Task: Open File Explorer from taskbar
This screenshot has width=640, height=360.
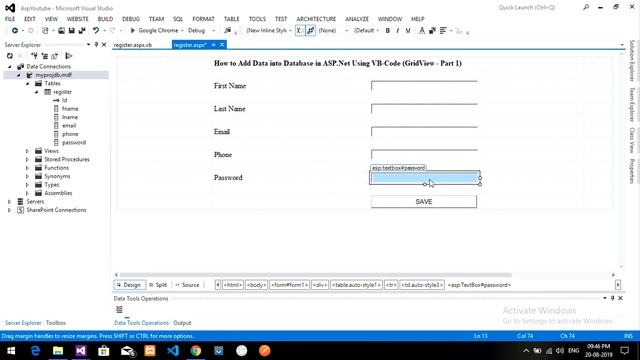Action: tap(58, 351)
